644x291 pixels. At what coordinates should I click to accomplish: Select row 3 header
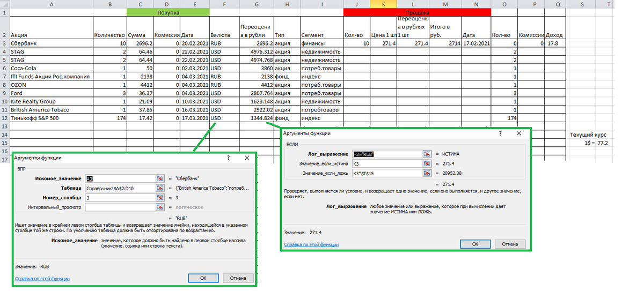[x=4, y=43]
